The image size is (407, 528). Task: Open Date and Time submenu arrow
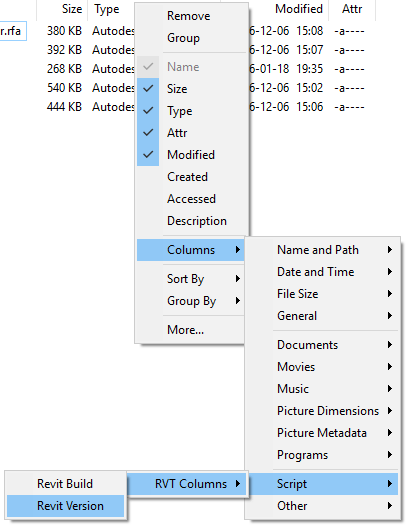pos(389,272)
